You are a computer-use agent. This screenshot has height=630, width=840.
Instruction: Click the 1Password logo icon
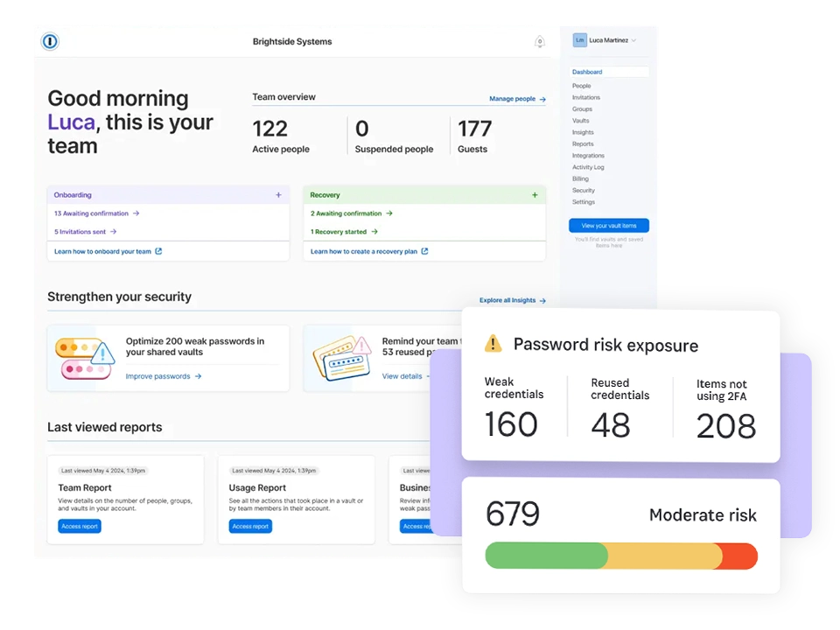[x=50, y=41]
